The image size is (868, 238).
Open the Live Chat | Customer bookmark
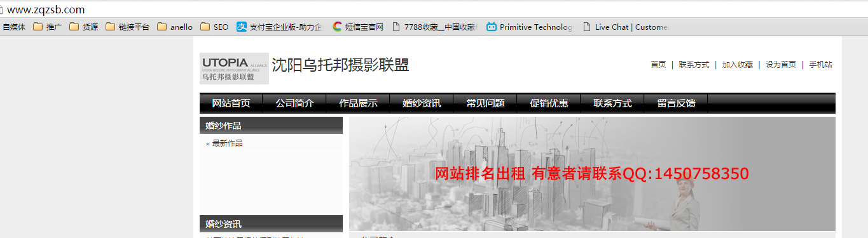point(625,27)
